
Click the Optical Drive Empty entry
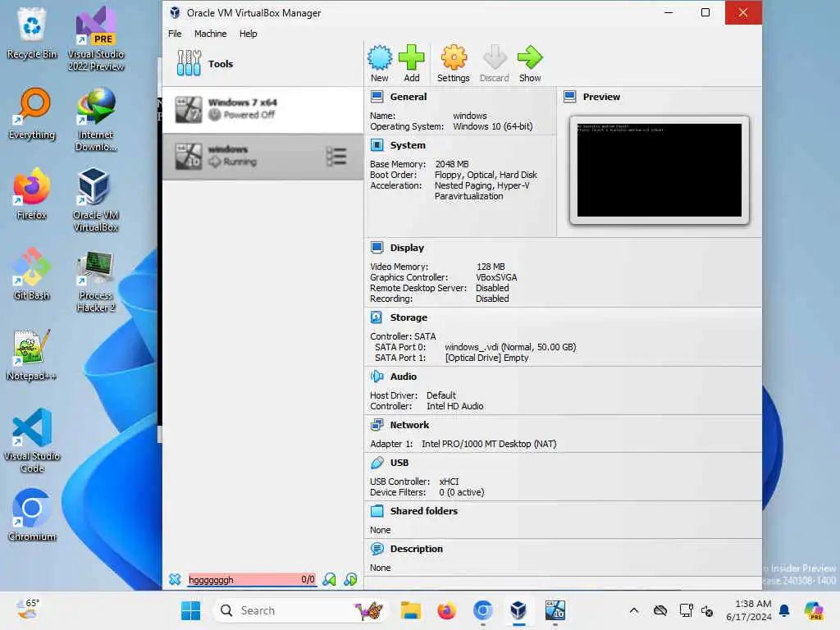pos(486,358)
